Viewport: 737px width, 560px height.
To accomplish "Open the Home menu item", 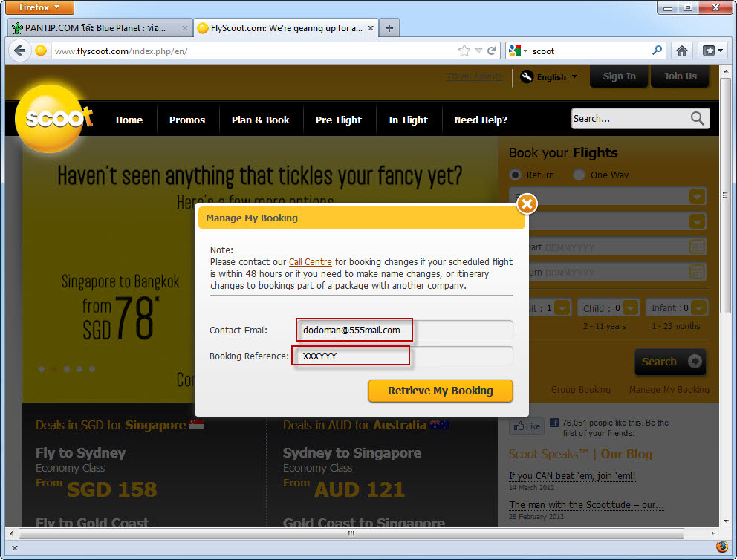I will point(129,120).
